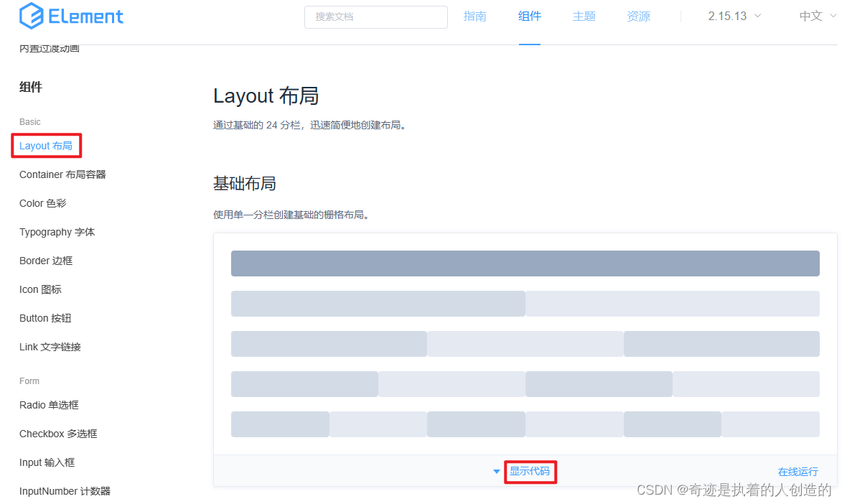The image size is (842, 504).
Task: Click the dark top row grid bar
Action: [525, 263]
